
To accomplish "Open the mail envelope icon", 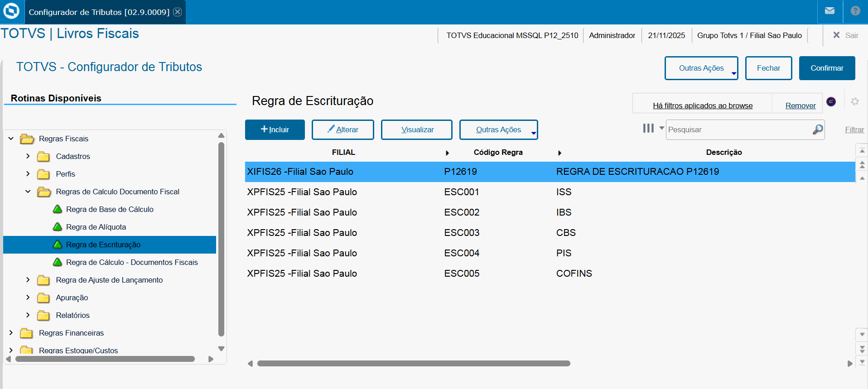I will tap(829, 11).
